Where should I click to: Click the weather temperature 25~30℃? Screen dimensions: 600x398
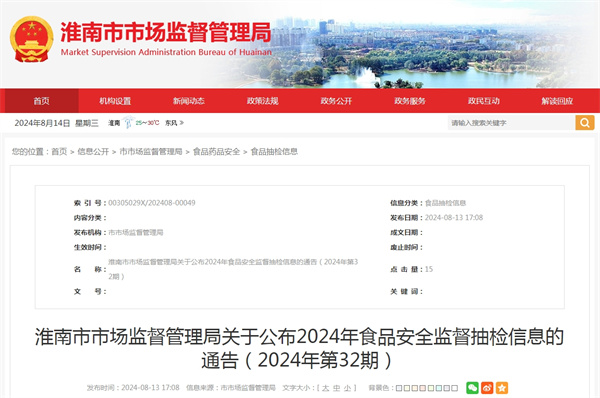click(147, 123)
